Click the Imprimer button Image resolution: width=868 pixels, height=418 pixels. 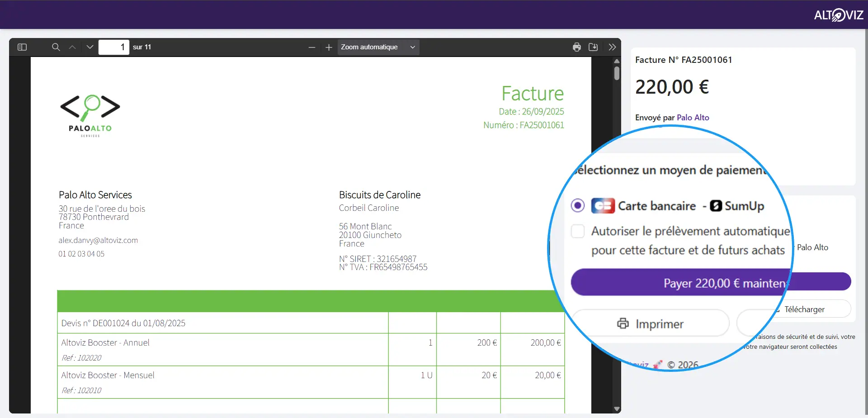[650, 323]
